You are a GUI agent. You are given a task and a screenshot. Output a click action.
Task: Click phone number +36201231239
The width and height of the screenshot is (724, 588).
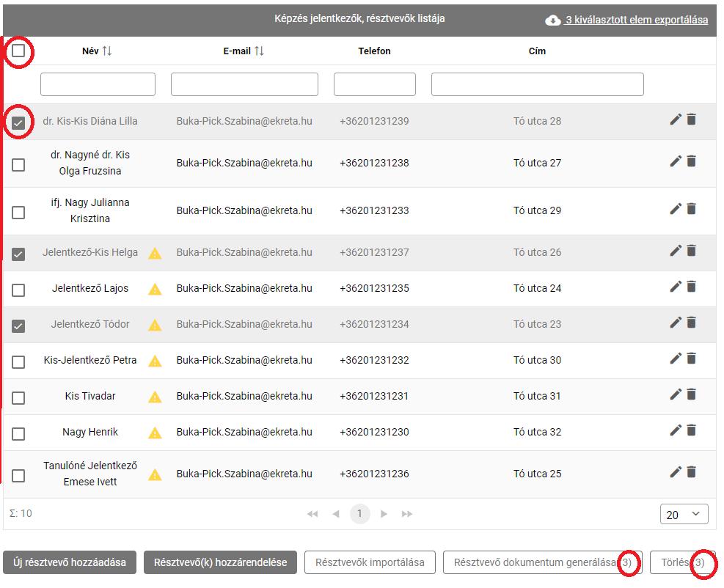click(374, 121)
